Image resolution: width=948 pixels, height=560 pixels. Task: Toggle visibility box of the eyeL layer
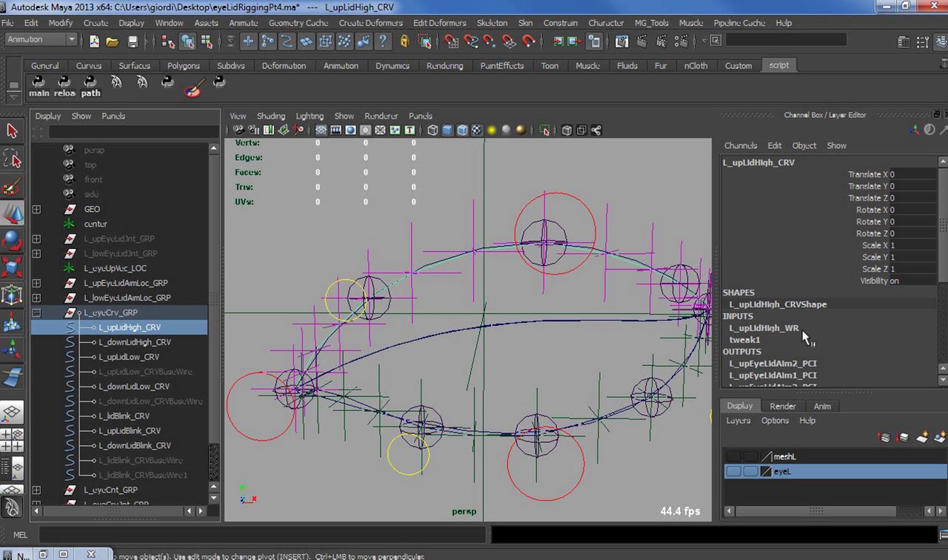[x=734, y=472]
